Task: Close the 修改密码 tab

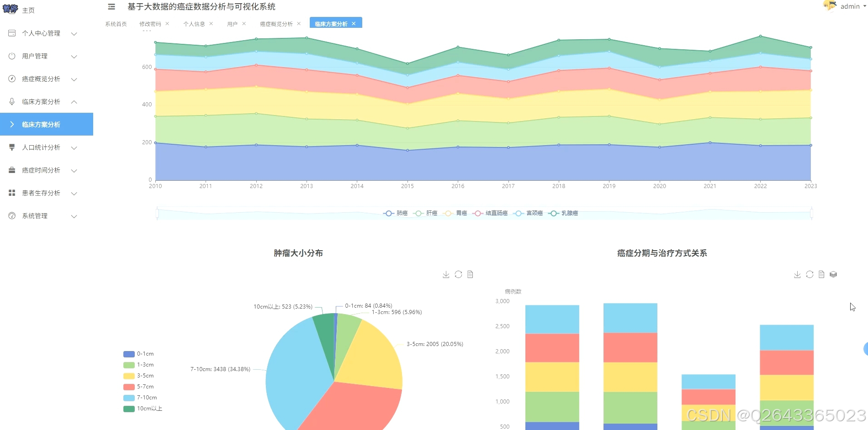Action: tap(168, 24)
